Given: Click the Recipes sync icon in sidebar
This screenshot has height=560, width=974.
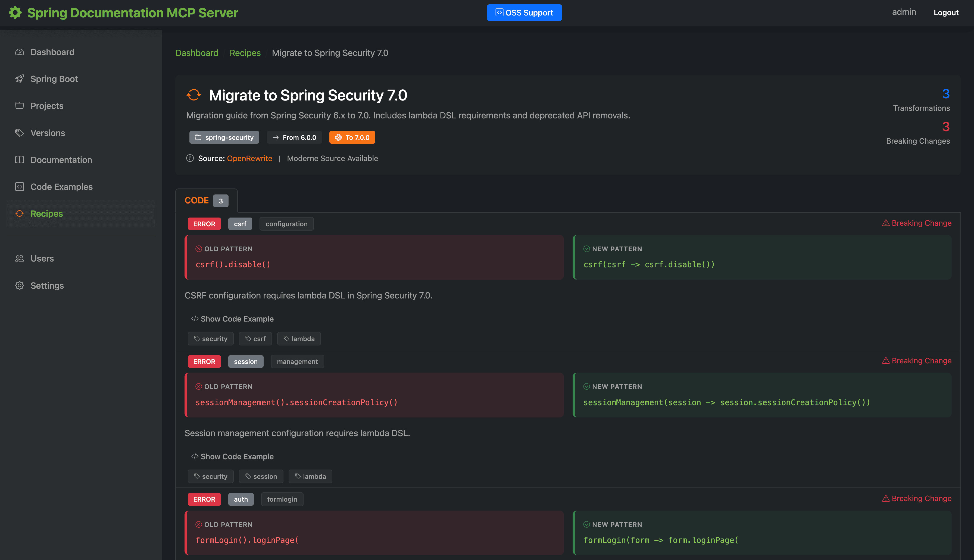Looking at the screenshot, I should [20, 213].
